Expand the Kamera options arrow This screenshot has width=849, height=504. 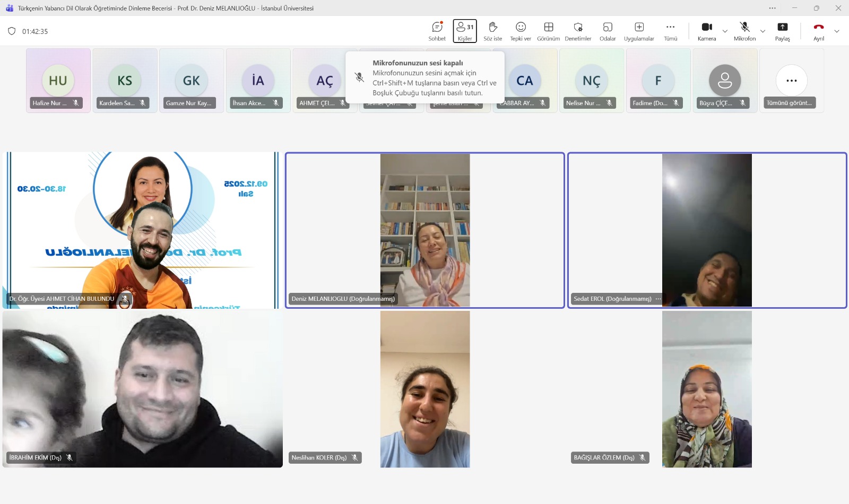[725, 31]
